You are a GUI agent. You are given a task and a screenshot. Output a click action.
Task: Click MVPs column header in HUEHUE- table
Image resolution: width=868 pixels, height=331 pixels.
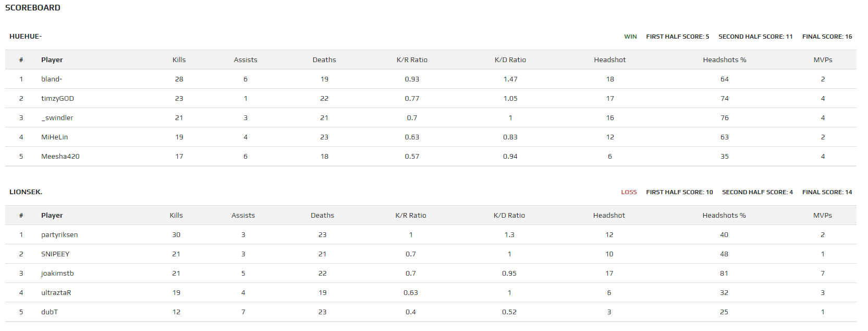coord(823,60)
